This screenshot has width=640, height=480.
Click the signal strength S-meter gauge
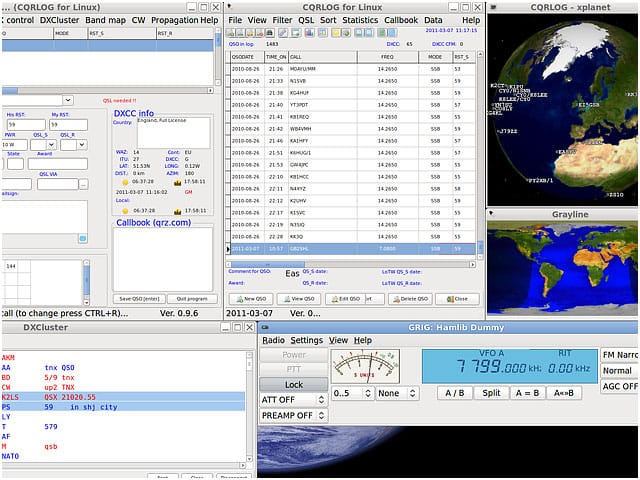point(365,366)
